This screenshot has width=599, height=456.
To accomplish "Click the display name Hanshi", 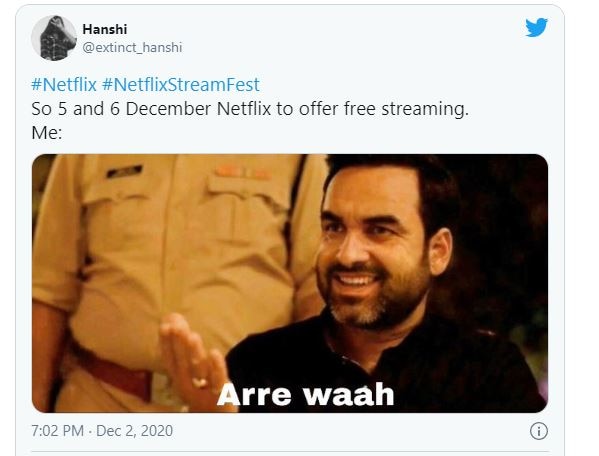I will pyautogui.click(x=105, y=29).
